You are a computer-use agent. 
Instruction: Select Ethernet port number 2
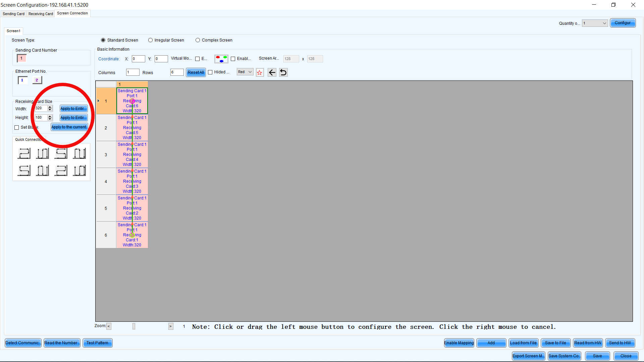tap(37, 80)
